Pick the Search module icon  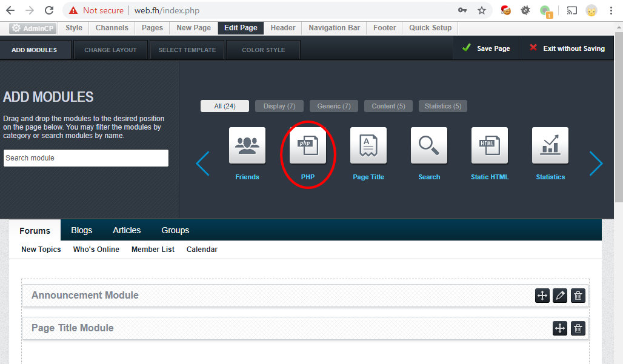(429, 146)
